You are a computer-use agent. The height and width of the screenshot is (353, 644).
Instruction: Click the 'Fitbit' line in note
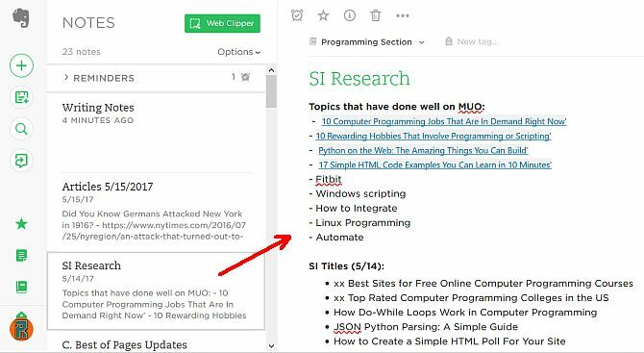click(328, 180)
